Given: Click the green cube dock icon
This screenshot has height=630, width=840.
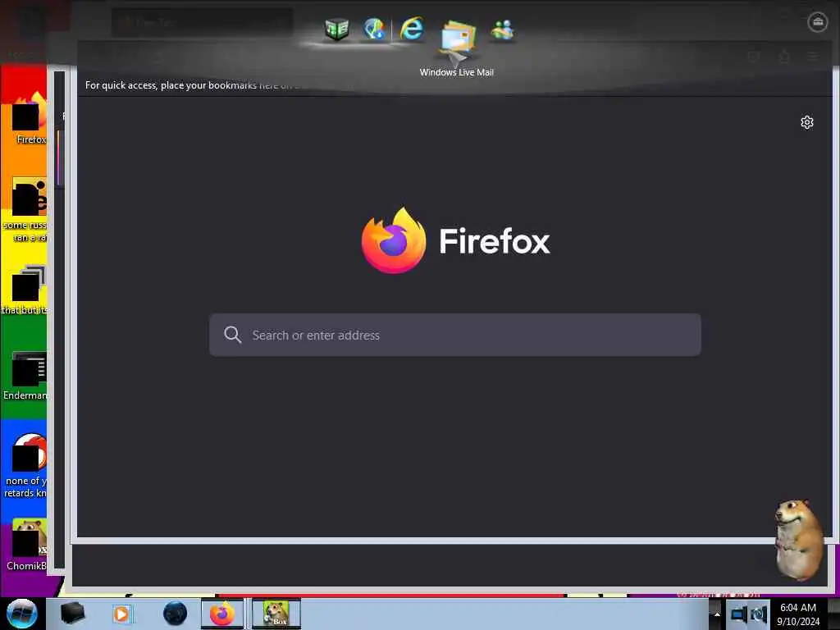Looking at the screenshot, I should (x=336, y=29).
